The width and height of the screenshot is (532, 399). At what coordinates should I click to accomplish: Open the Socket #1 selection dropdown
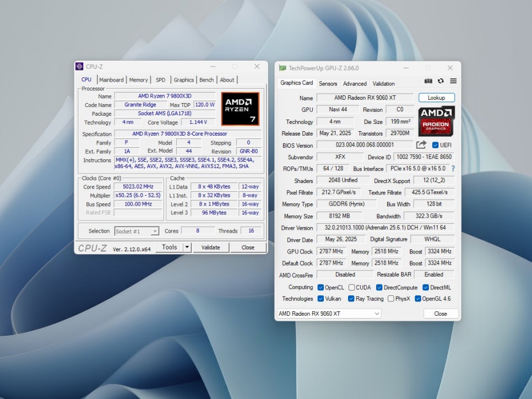coord(137,231)
